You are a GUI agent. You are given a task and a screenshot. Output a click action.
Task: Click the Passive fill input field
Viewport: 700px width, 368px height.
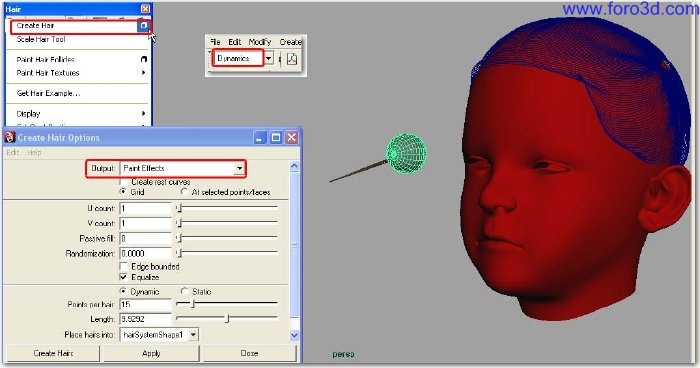(146, 238)
